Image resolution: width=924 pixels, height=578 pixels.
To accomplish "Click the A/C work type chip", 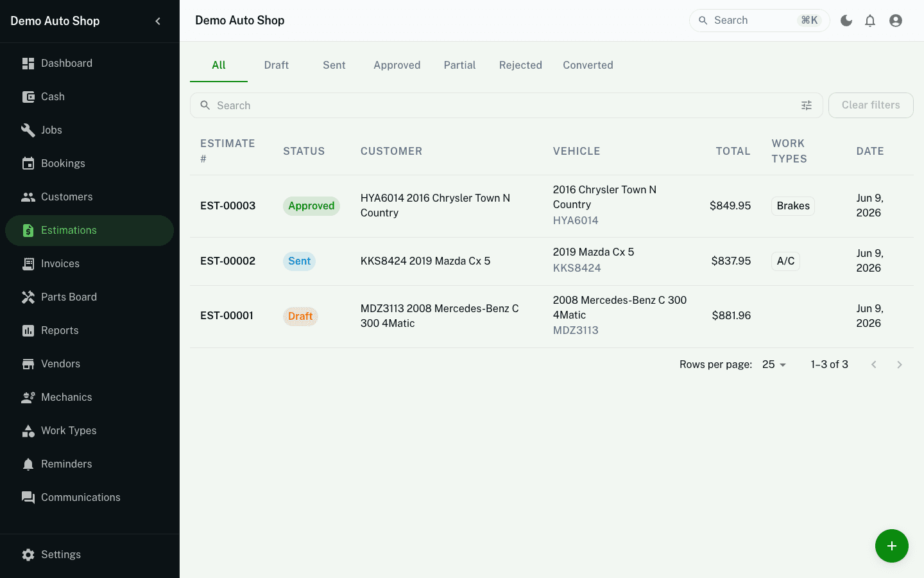I will 785,261.
